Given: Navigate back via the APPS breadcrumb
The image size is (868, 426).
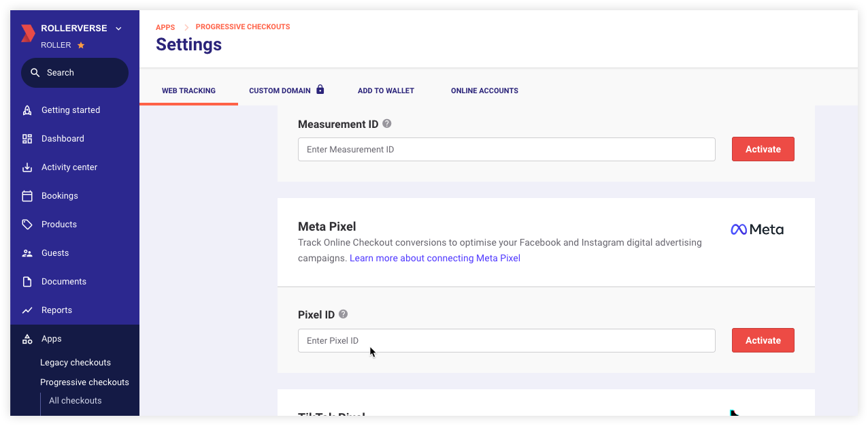Looking at the screenshot, I should tap(165, 27).
